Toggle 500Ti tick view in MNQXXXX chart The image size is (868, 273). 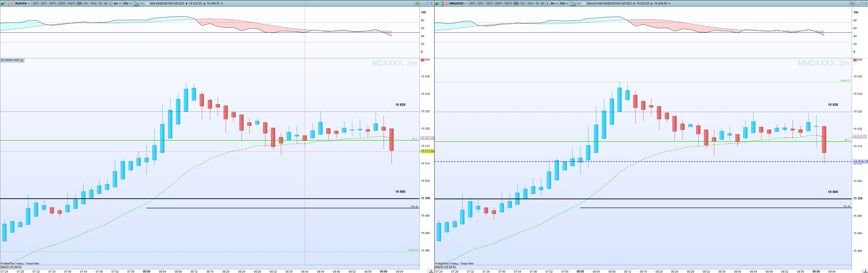click(x=508, y=3)
